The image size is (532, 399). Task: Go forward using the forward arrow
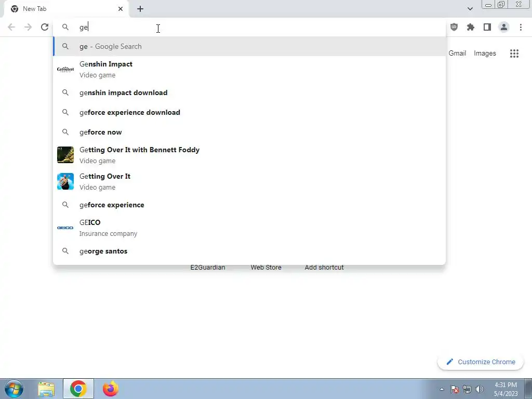(x=28, y=27)
